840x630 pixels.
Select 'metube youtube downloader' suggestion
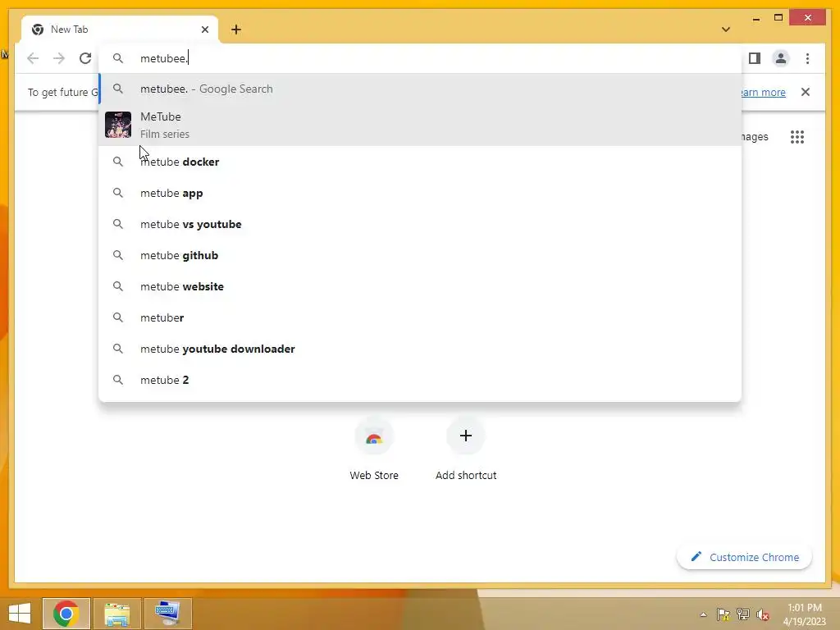(420, 349)
